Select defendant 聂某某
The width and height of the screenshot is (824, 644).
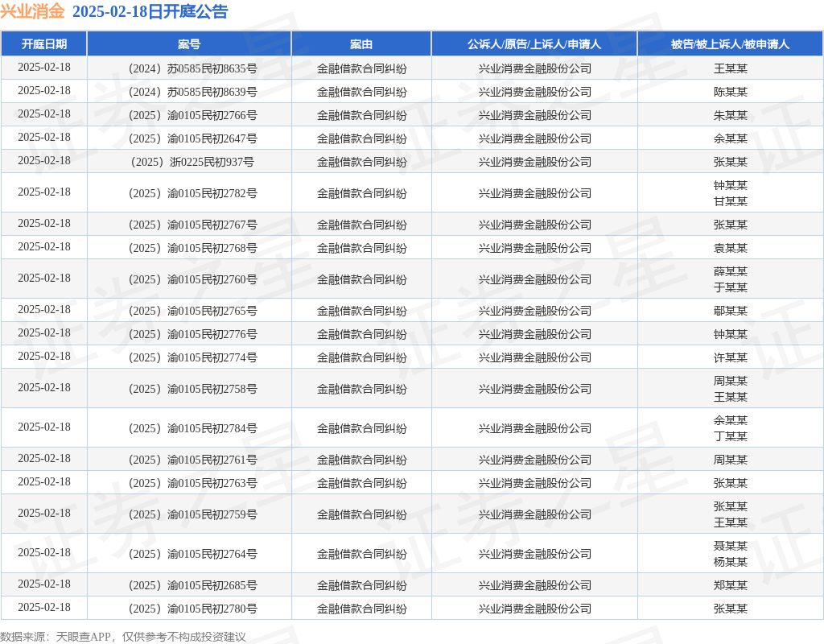731,547
